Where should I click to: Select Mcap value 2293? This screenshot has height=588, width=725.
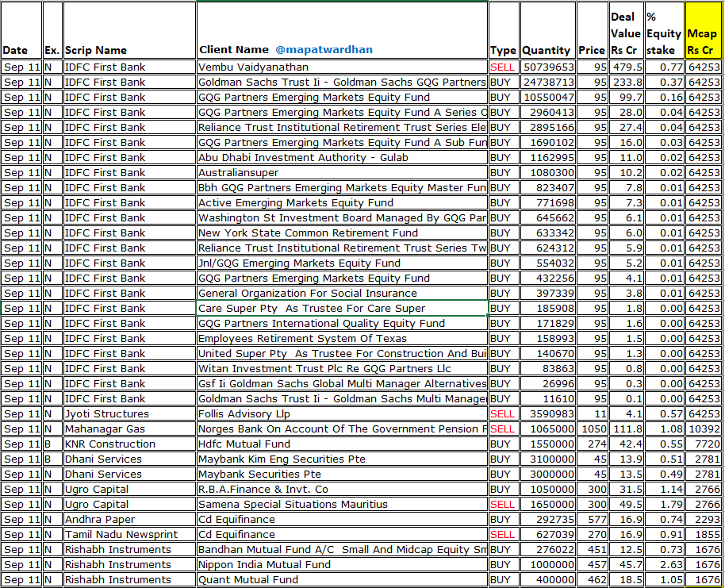704,520
